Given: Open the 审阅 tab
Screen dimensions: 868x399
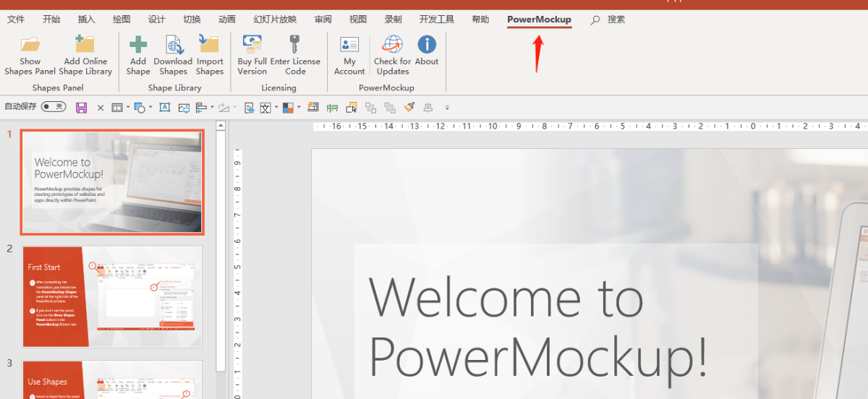Looking at the screenshot, I should (x=323, y=20).
